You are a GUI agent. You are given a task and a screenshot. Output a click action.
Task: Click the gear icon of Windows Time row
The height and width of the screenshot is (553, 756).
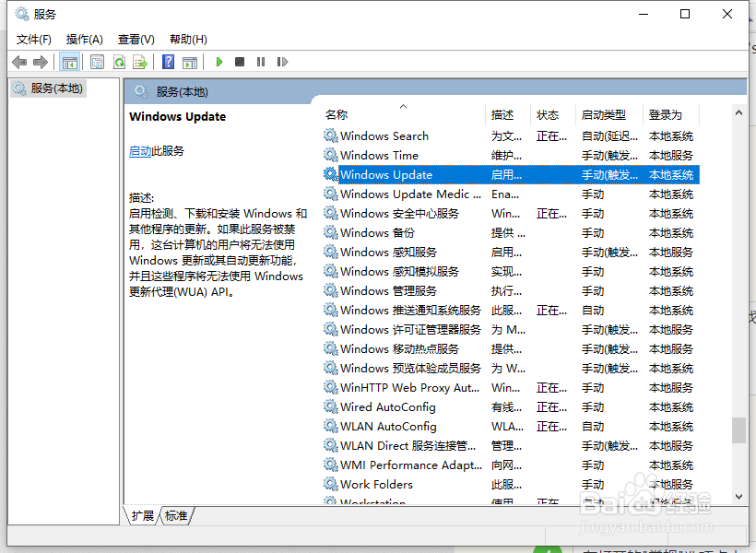pyautogui.click(x=330, y=155)
